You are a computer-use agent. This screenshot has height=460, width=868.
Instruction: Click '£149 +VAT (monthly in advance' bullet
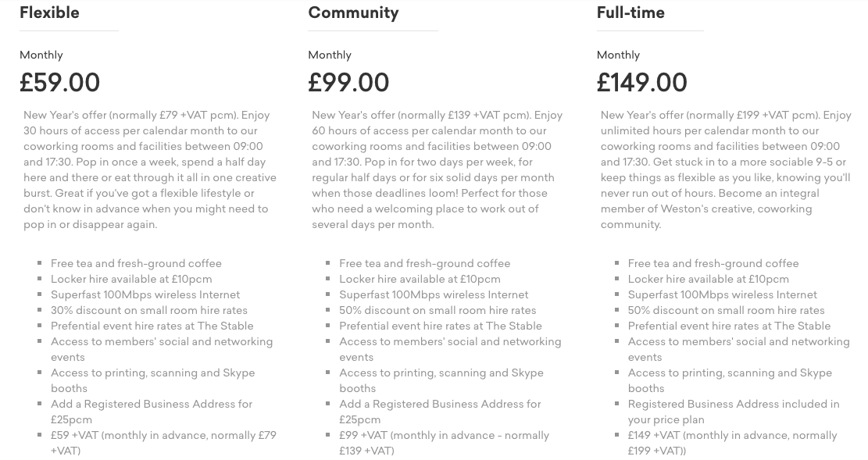click(732, 443)
